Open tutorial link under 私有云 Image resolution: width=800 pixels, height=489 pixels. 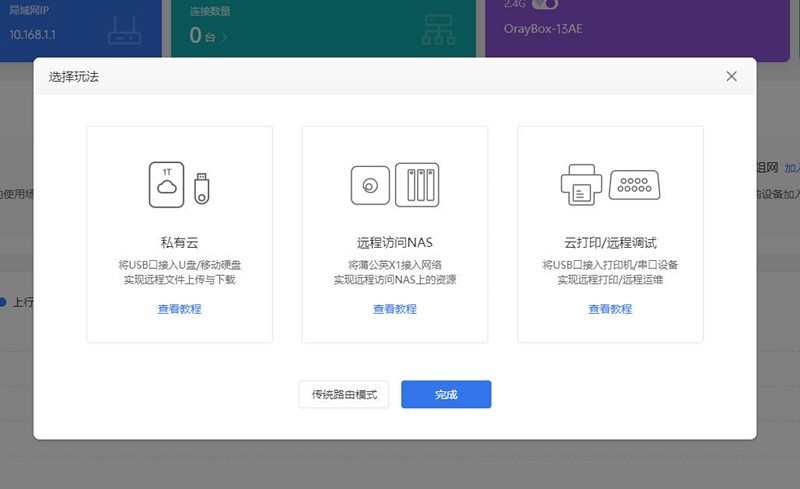pyautogui.click(x=180, y=309)
